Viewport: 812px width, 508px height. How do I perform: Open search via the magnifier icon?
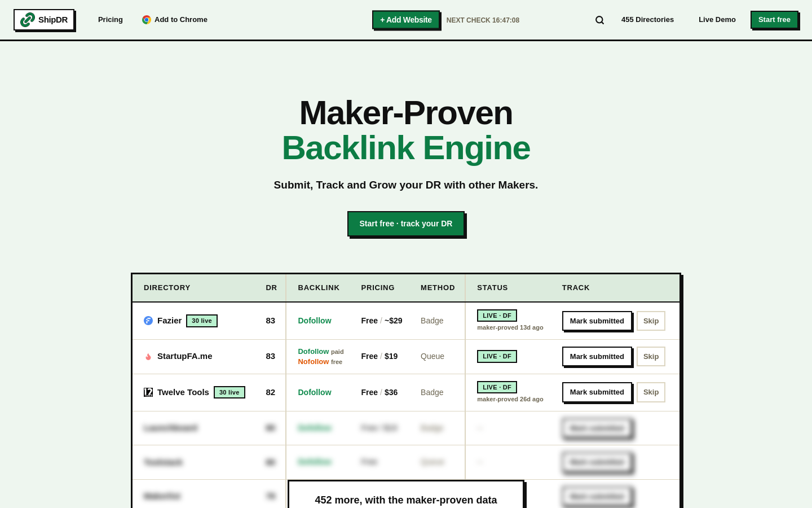tap(599, 20)
